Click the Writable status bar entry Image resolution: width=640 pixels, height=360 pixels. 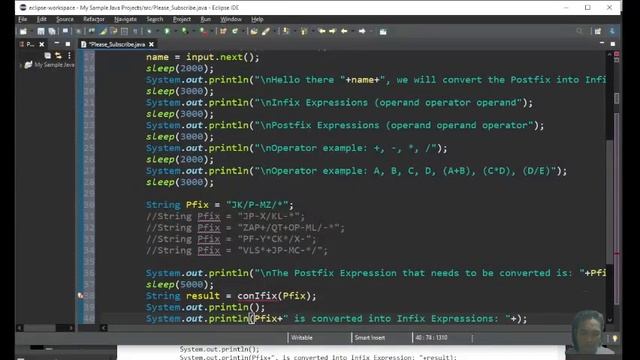(x=302, y=338)
